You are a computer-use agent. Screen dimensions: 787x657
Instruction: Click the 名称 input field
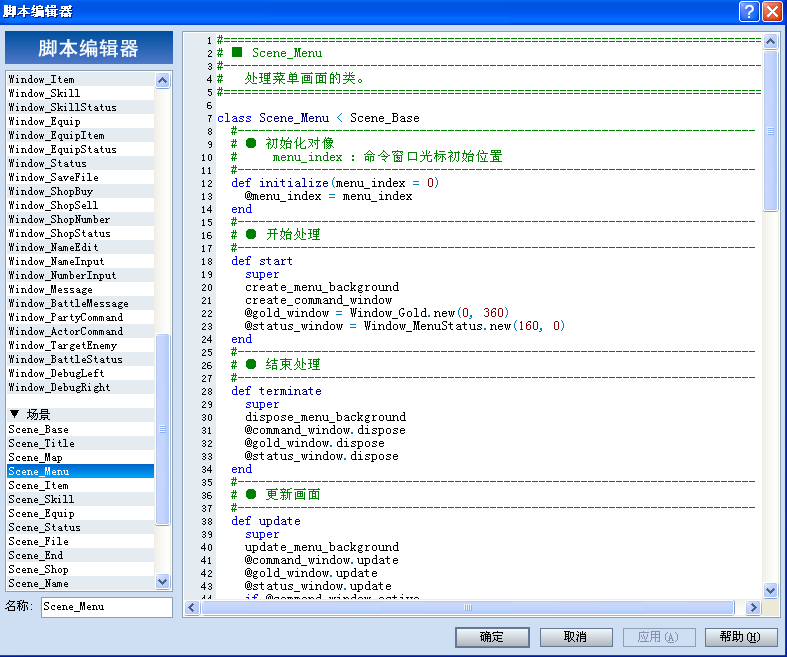coord(107,607)
